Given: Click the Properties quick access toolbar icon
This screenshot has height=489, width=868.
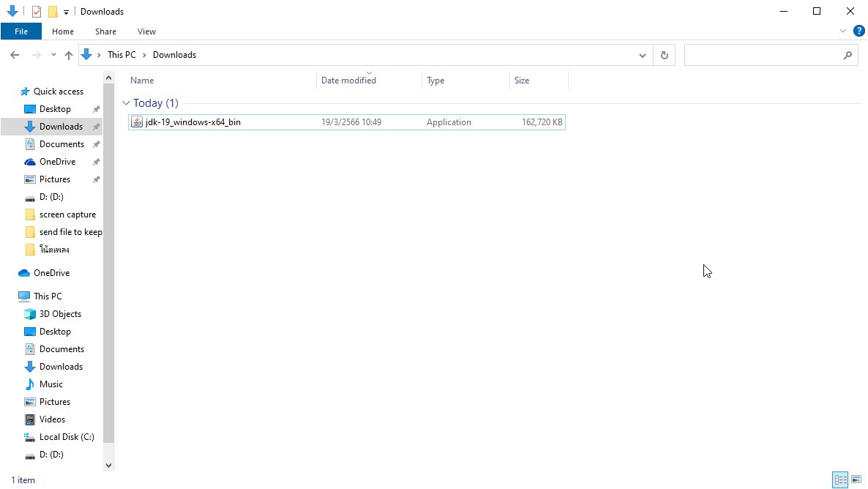Looking at the screenshot, I should [37, 11].
